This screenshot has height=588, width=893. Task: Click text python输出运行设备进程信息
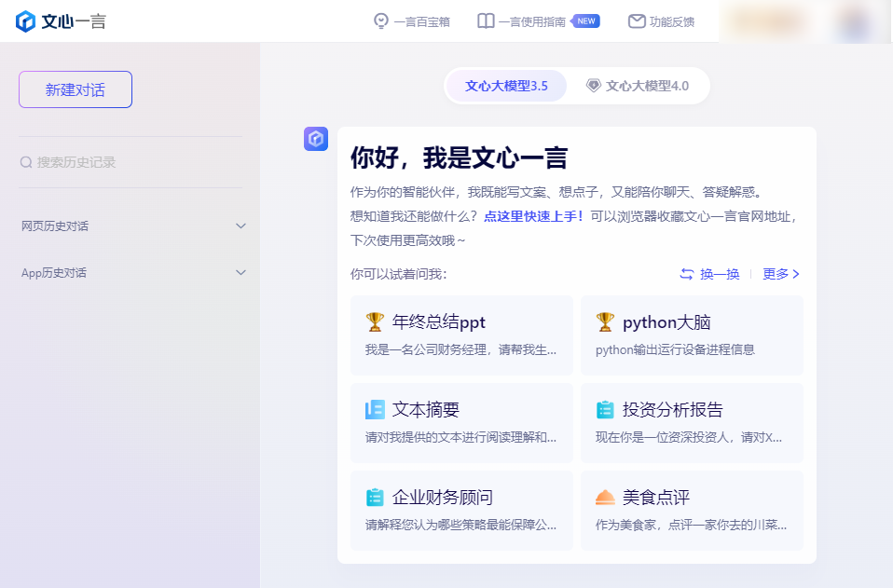675,349
